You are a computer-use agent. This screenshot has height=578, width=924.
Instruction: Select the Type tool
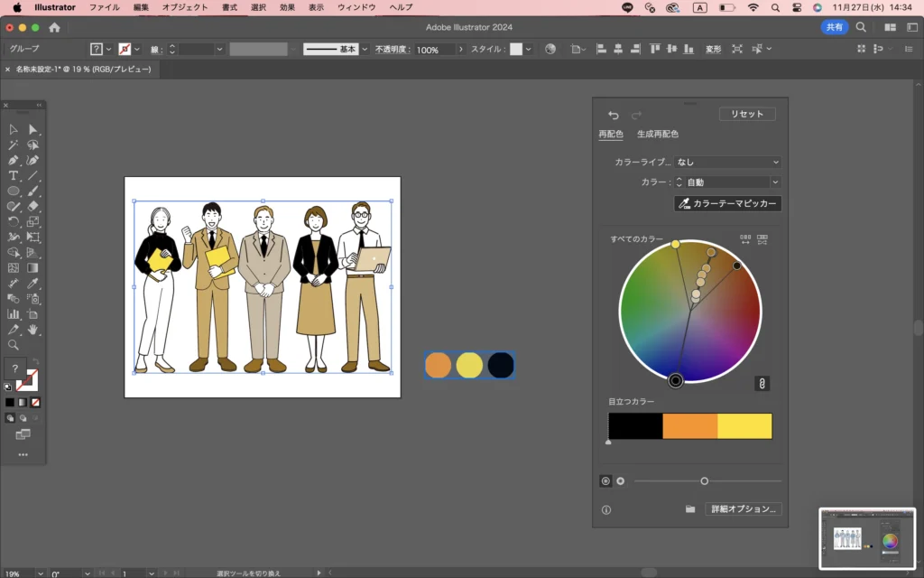click(x=14, y=175)
